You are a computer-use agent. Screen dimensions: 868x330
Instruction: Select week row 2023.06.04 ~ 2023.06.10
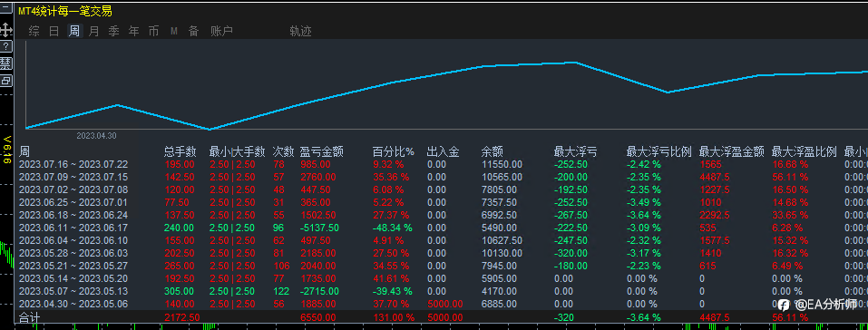point(441,240)
